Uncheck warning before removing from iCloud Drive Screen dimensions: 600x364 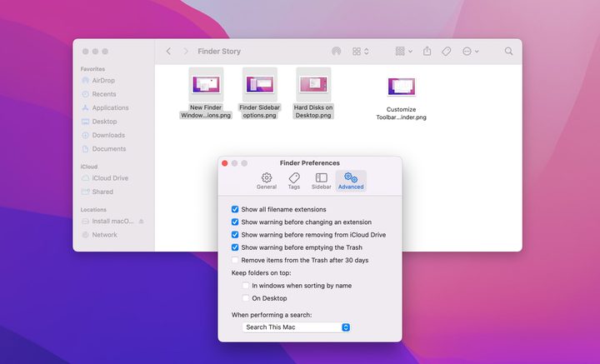tap(235, 235)
